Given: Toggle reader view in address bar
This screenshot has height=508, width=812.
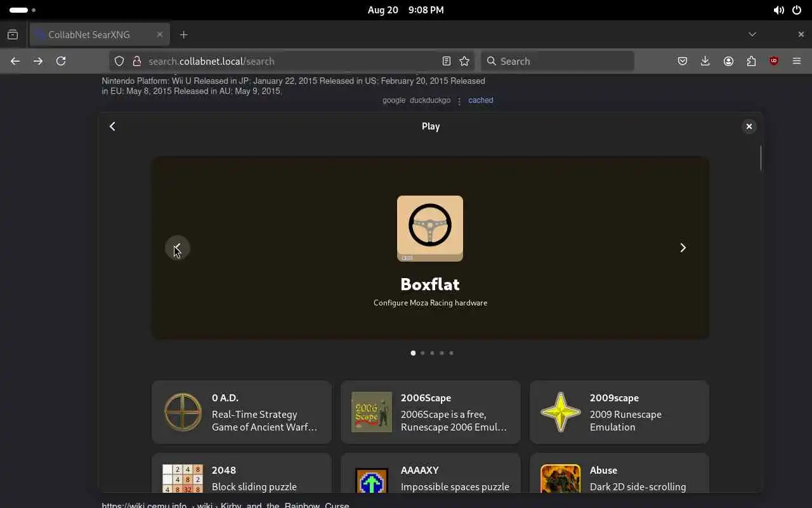Looking at the screenshot, I should pos(447,61).
